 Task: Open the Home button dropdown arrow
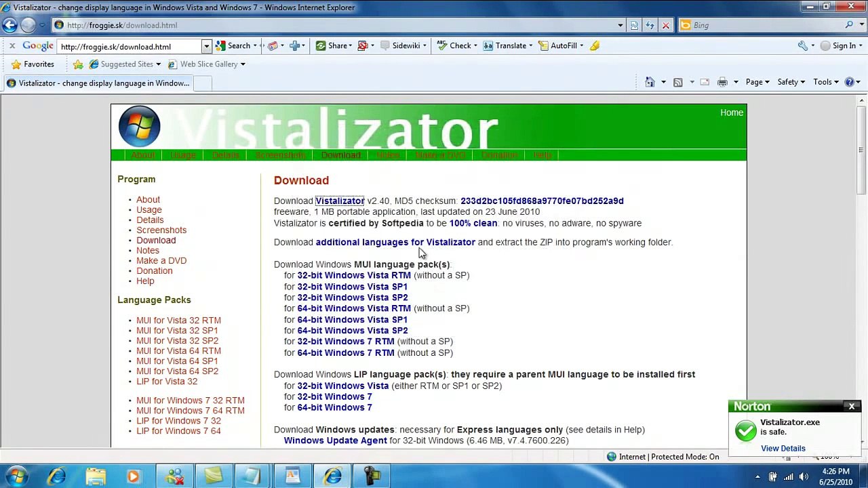click(x=663, y=82)
